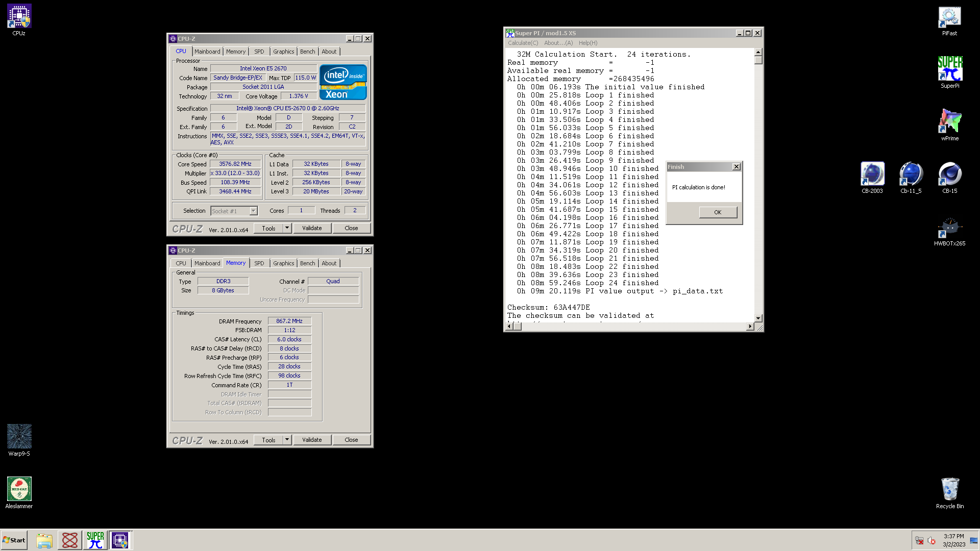Click Super PI horizontal scrollbar left arrow
Screen dimensions: 980x551
tap(509, 327)
